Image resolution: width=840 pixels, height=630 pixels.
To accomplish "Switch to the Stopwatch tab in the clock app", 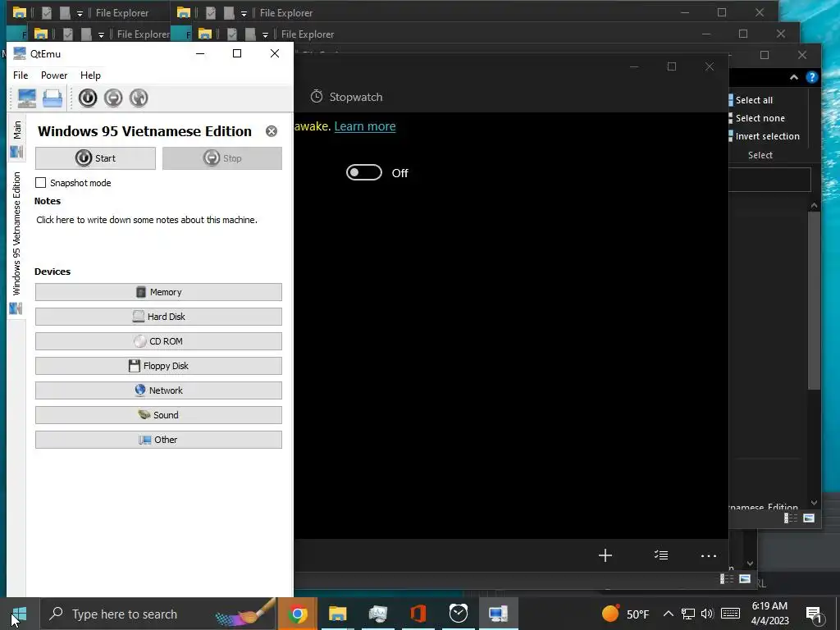I will 347,97.
